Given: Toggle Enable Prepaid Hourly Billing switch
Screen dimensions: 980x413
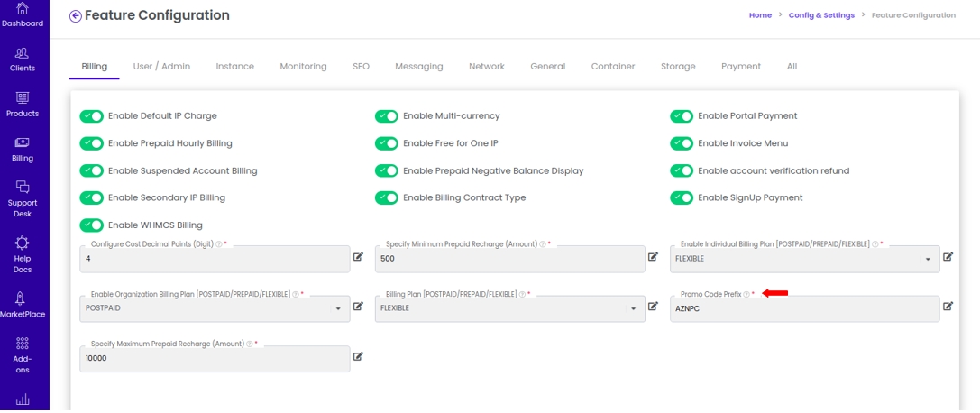Looking at the screenshot, I should pyautogui.click(x=91, y=143).
